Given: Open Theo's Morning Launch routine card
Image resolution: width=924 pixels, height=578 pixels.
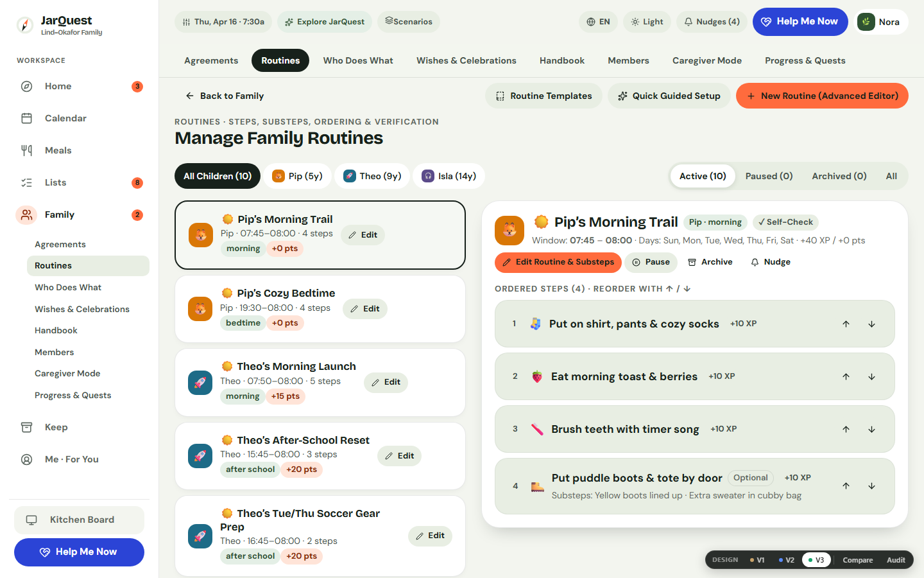Looking at the screenshot, I should pyautogui.click(x=320, y=383).
